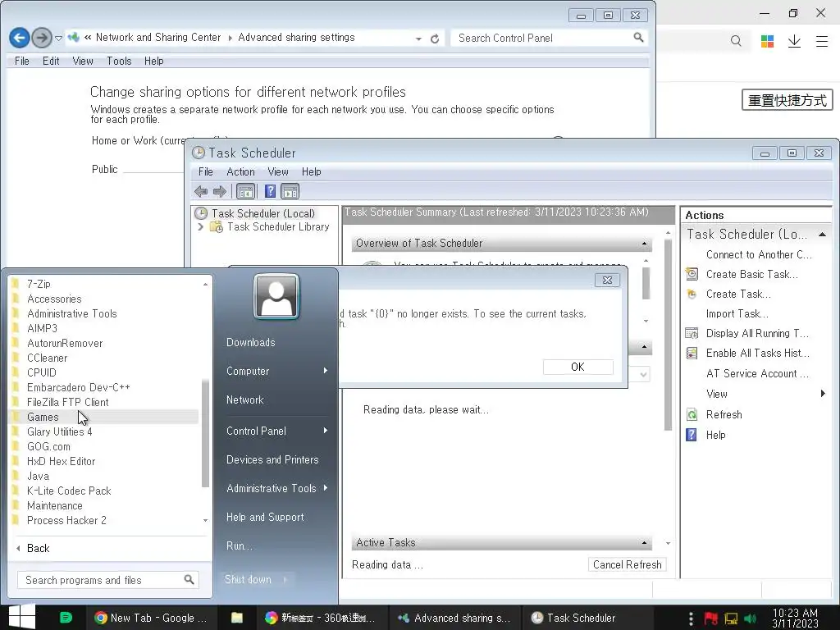The width and height of the screenshot is (840, 630).
Task: Open File Explorer from the taskbar
Action: pos(237,618)
